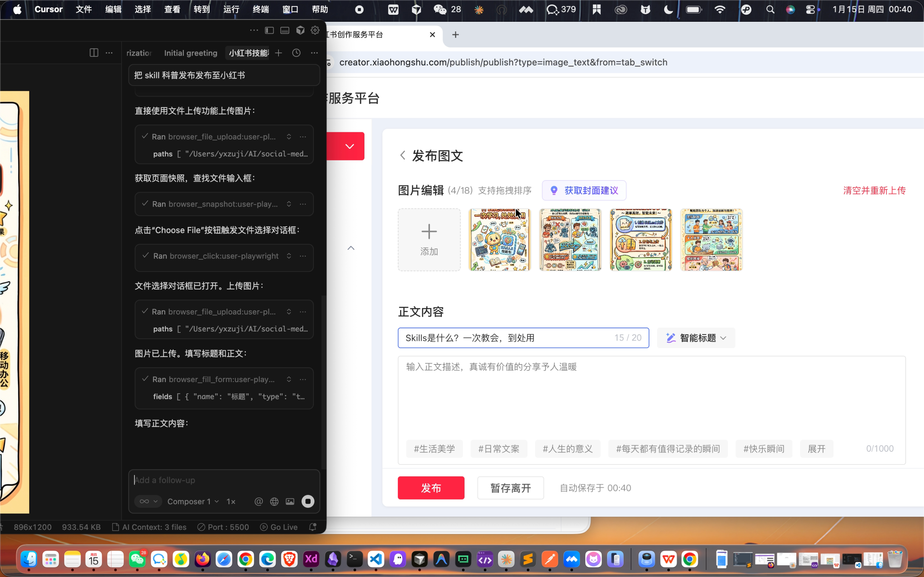Click the attach image icon in chat input
The height and width of the screenshot is (577, 924).
tap(290, 501)
